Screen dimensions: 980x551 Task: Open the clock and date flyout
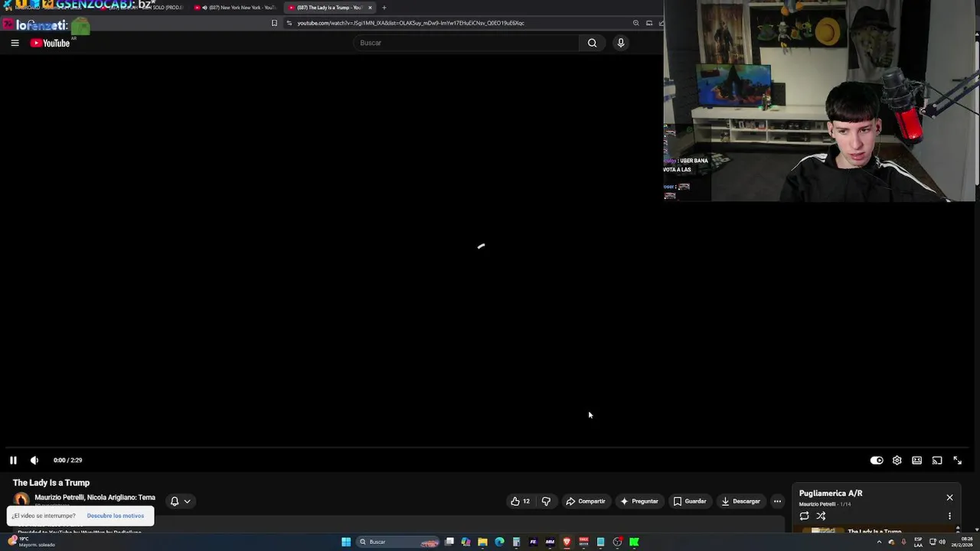[x=962, y=542]
